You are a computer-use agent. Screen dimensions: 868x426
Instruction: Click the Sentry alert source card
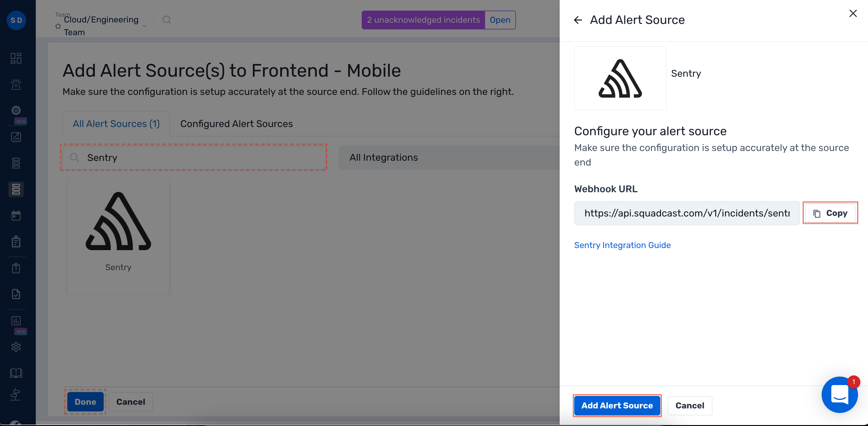pos(118,237)
